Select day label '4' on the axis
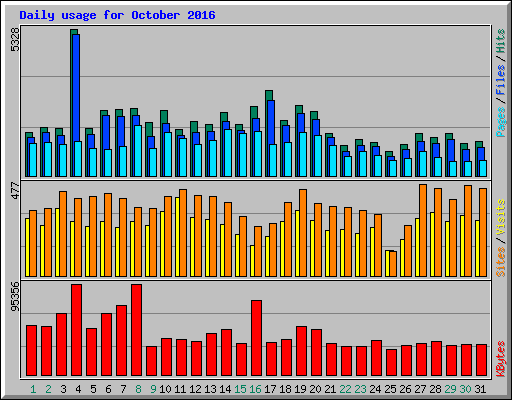Viewport: 512px width, 400px height. [78, 389]
